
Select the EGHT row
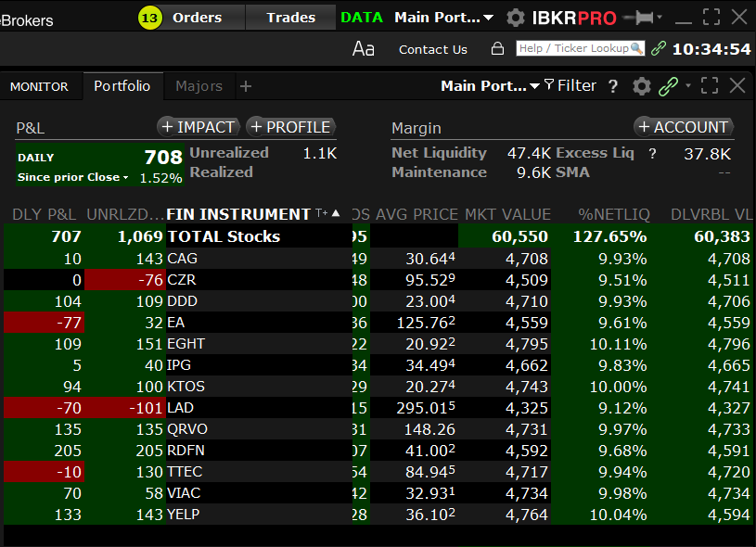[x=378, y=344]
